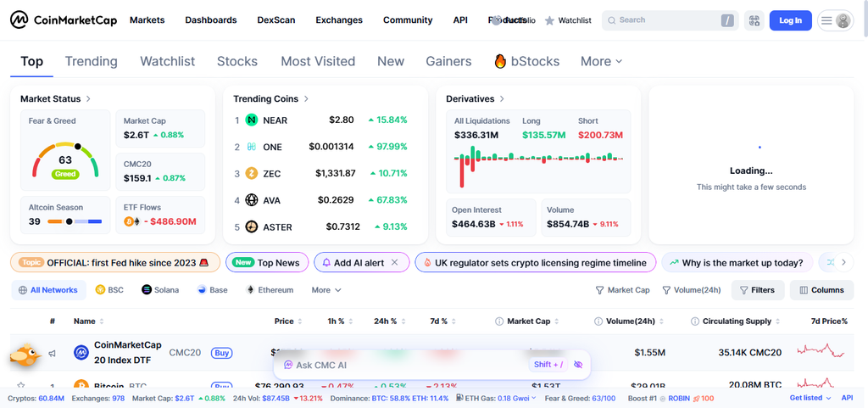This screenshot has height=408, width=868.
Task: Expand the More networks dropdown
Action: coord(326,290)
